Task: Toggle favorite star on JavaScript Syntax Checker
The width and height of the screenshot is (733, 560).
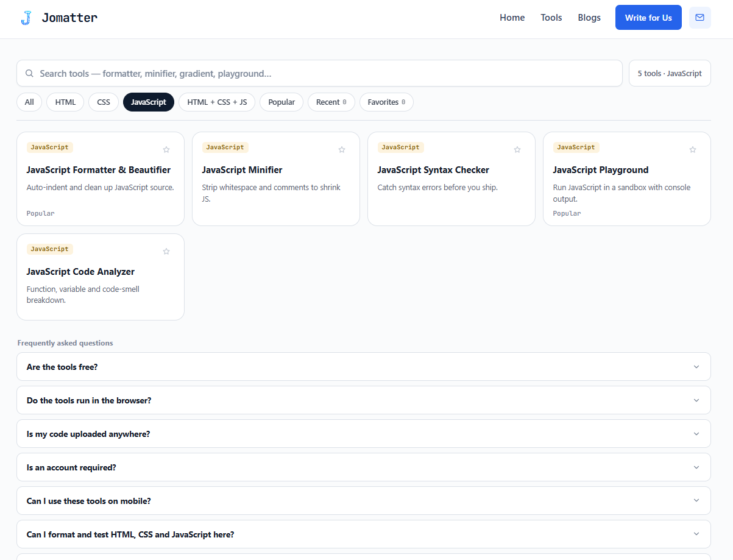Action: coord(517,149)
